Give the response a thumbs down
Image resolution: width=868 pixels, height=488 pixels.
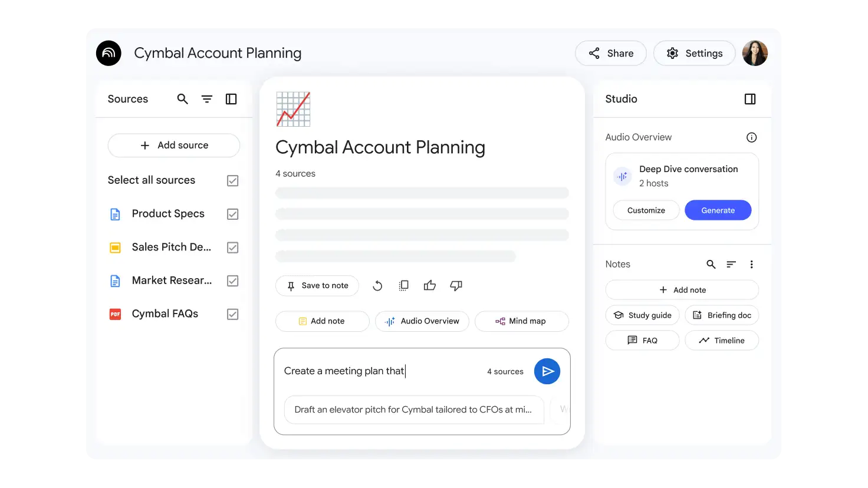(456, 286)
